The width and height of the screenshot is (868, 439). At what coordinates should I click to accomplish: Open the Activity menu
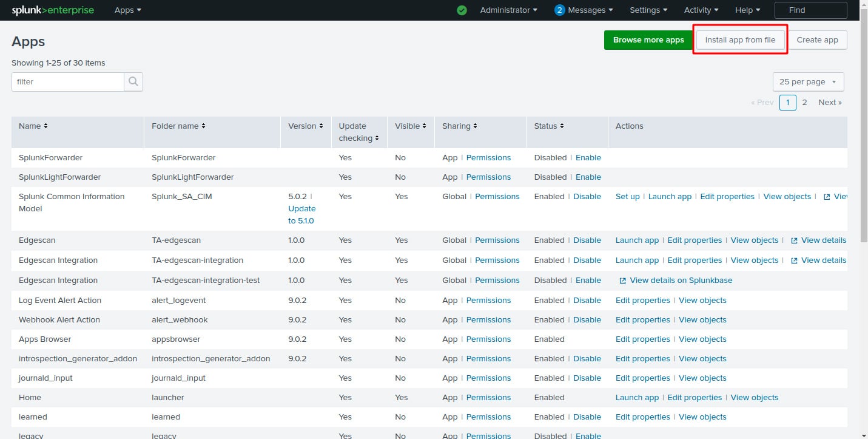click(701, 10)
